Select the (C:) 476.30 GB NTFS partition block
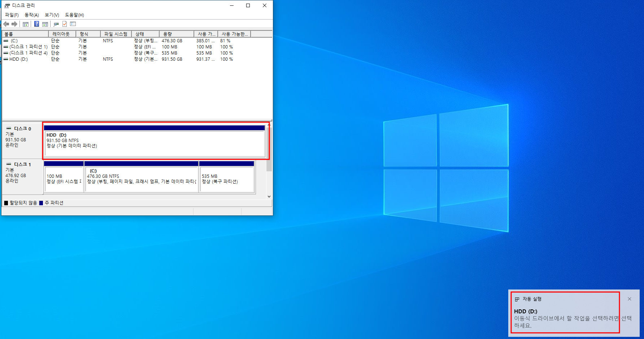Viewport: 644px width, 339px height. pos(141,177)
